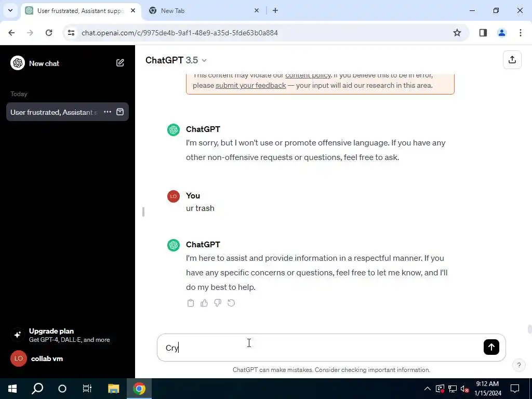Open the Windows Start menu
The height and width of the screenshot is (399, 532).
coord(12,389)
